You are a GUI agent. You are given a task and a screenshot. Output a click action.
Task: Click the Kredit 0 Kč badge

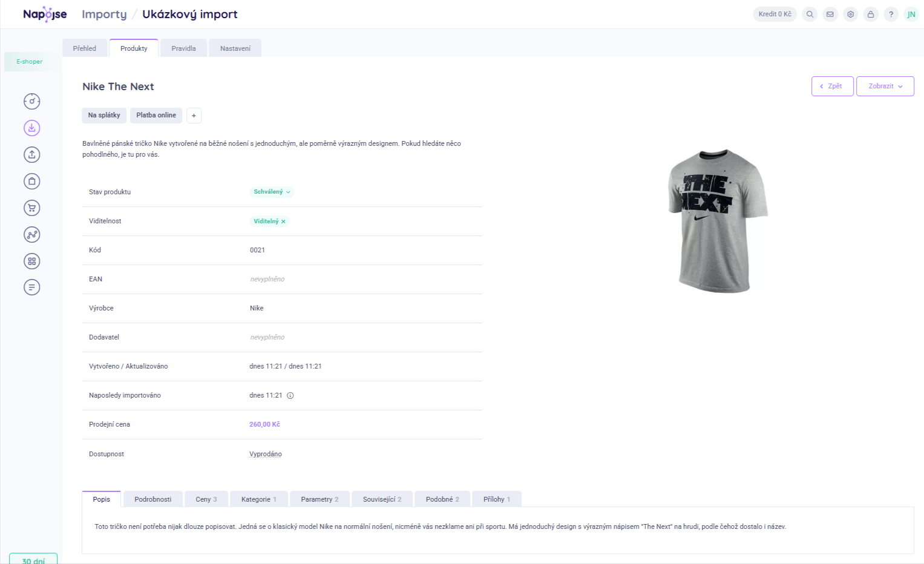point(775,14)
